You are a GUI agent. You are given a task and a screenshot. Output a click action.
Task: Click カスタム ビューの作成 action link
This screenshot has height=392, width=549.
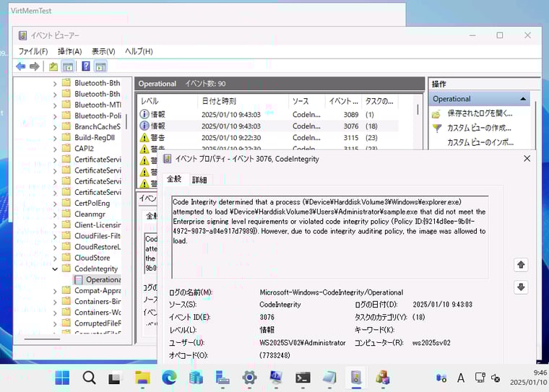tap(479, 128)
